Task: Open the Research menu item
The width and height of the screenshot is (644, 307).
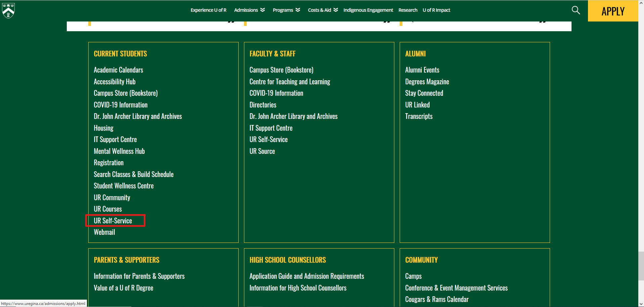Action: point(408,10)
